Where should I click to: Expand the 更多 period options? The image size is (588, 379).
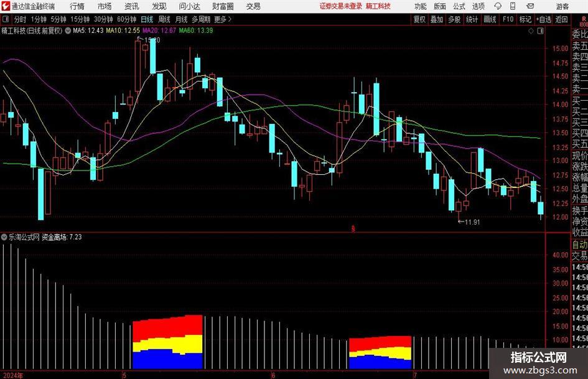[x=223, y=19]
